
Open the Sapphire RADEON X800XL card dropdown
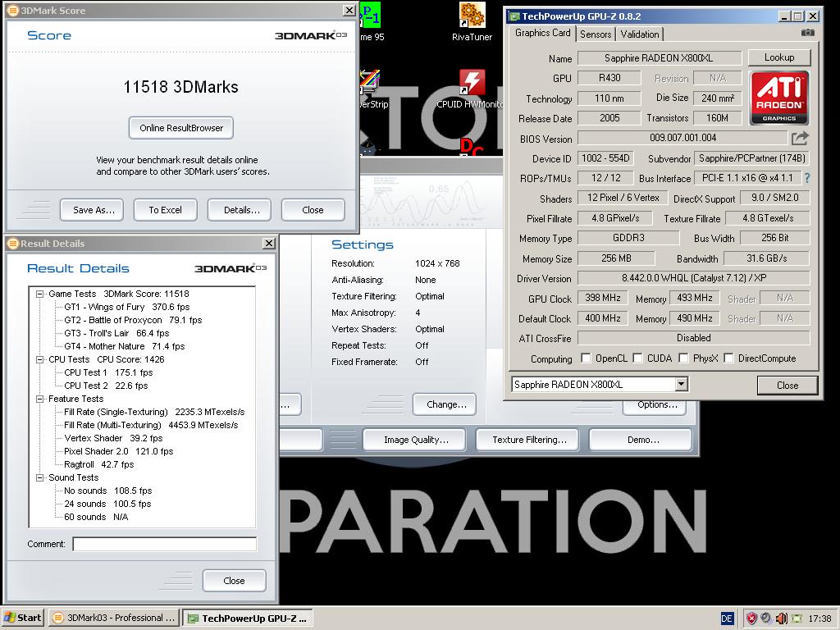point(681,384)
